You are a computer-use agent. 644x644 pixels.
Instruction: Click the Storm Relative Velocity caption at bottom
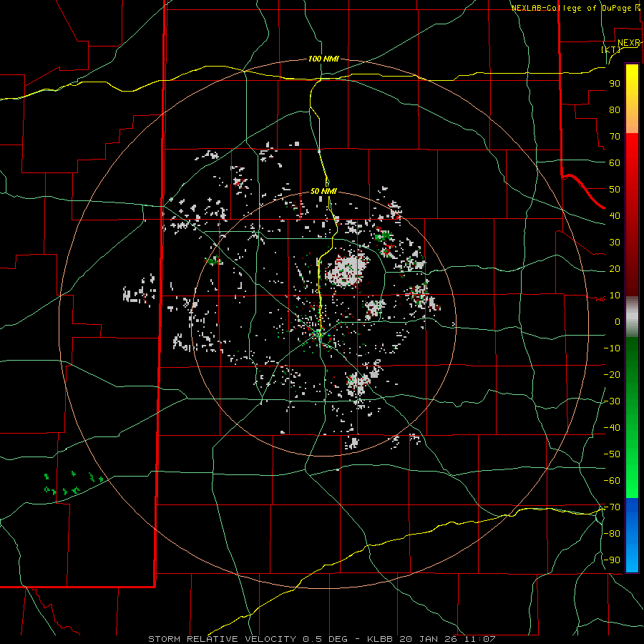[x=321, y=639]
